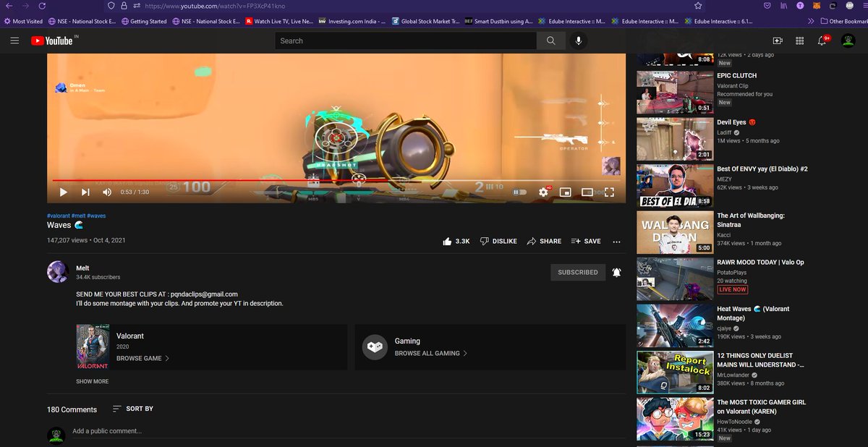Screen dimensions: 868x447
Task: Open Investing.com India bookmark
Action: [352, 21]
